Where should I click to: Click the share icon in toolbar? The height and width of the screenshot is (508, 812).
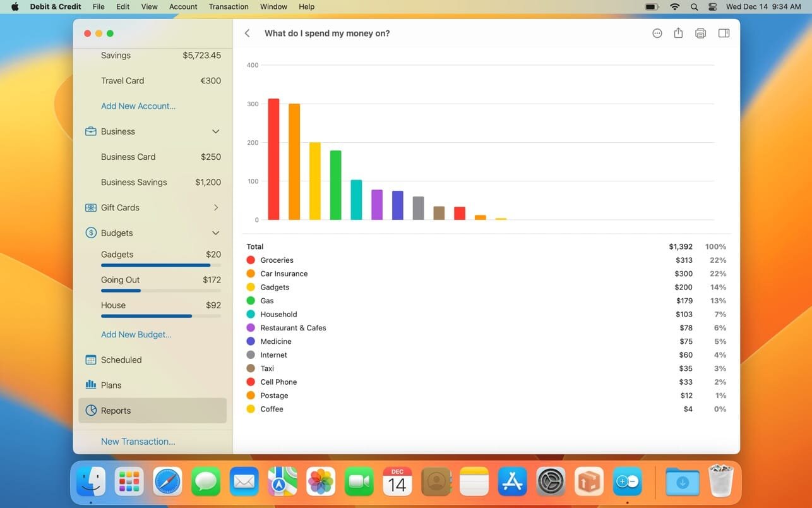[x=678, y=33]
